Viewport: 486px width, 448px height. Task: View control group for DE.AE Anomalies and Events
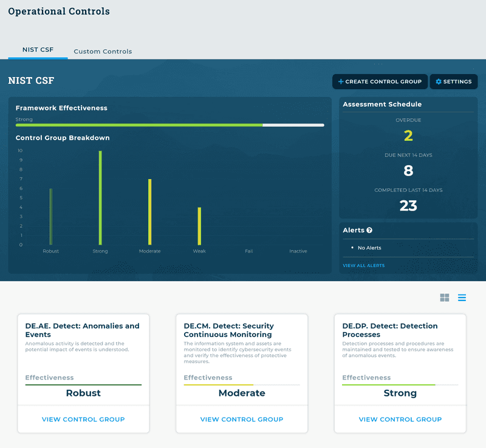pyautogui.click(x=83, y=419)
